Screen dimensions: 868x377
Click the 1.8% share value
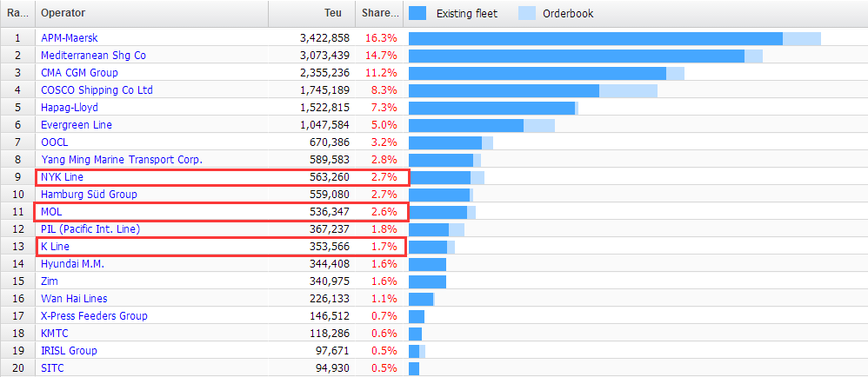pos(384,228)
